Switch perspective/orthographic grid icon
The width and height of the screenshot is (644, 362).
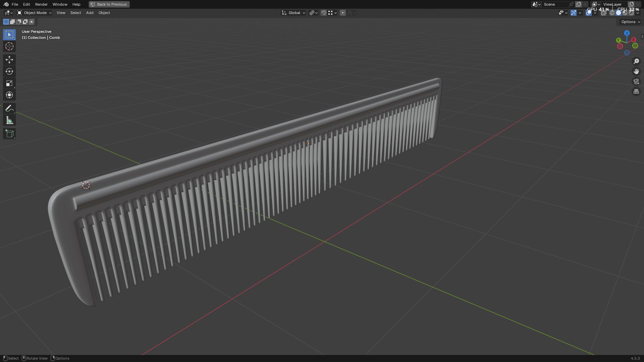(636, 92)
